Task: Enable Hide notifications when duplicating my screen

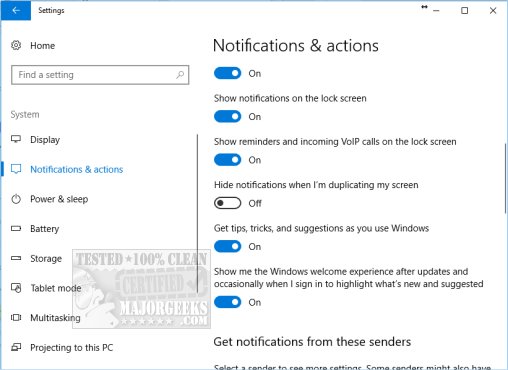Action: pos(227,203)
